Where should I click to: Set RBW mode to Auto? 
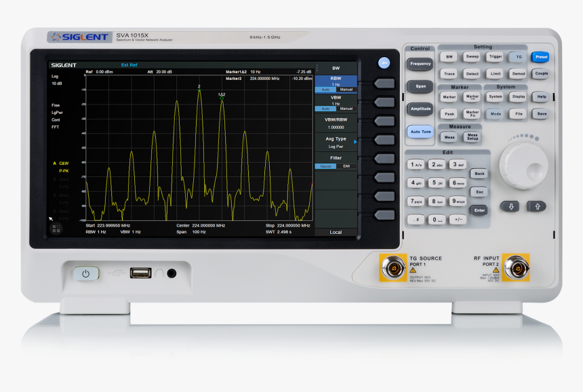[x=325, y=90]
